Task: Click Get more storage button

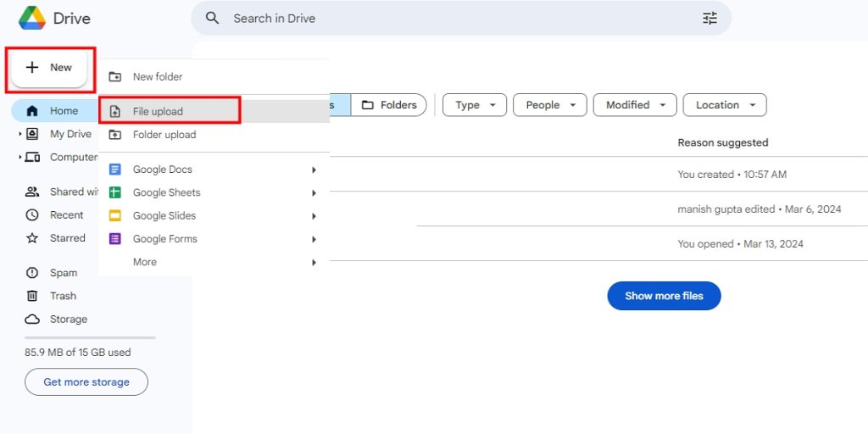Action: point(86,382)
